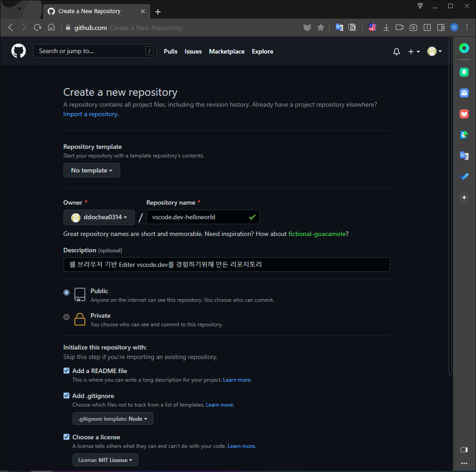Open browser three-dot menu
This screenshot has width=476, height=472.
pyautogui.click(x=467, y=27)
